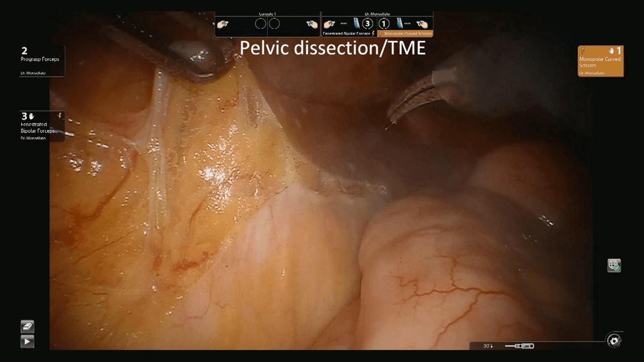Click Dr. Monsellato's left hand controller icon
This screenshot has width=644, height=362.
[x=329, y=24]
